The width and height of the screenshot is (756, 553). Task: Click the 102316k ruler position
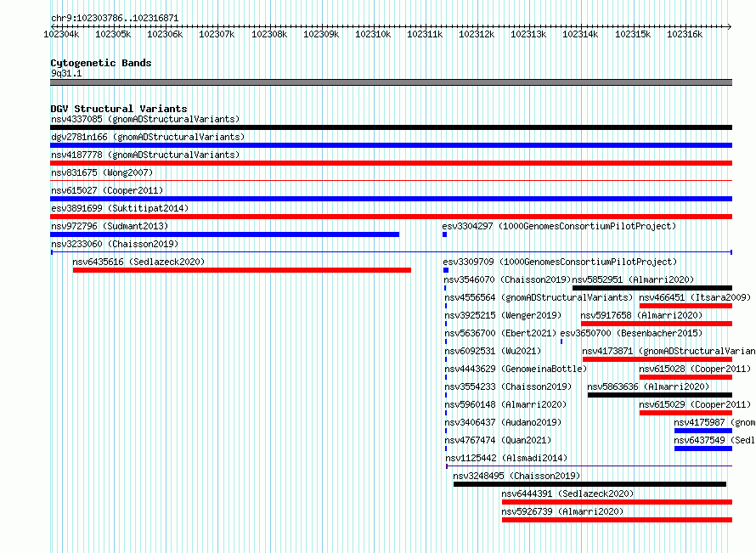pos(685,34)
